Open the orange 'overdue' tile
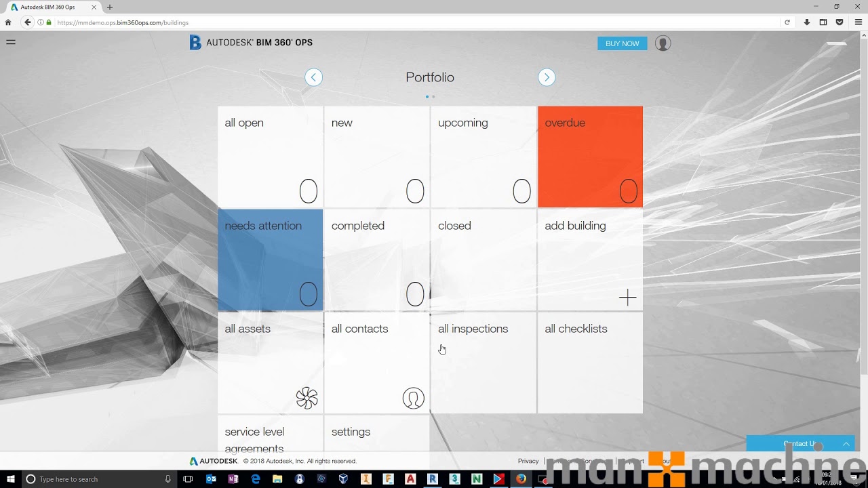The image size is (868, 488). (x=590, y=157)
